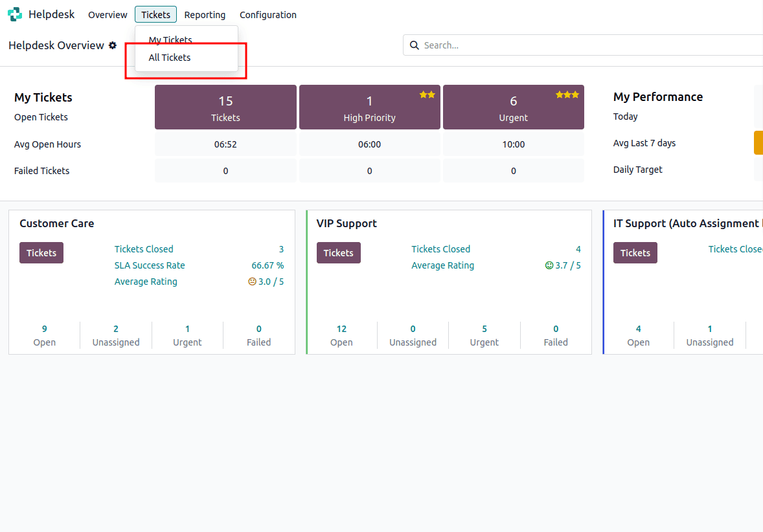Open the Tickets Closed link under Customer Care
Image resolution: width=763 pixels, height=532 pixels.
(144, 249)
